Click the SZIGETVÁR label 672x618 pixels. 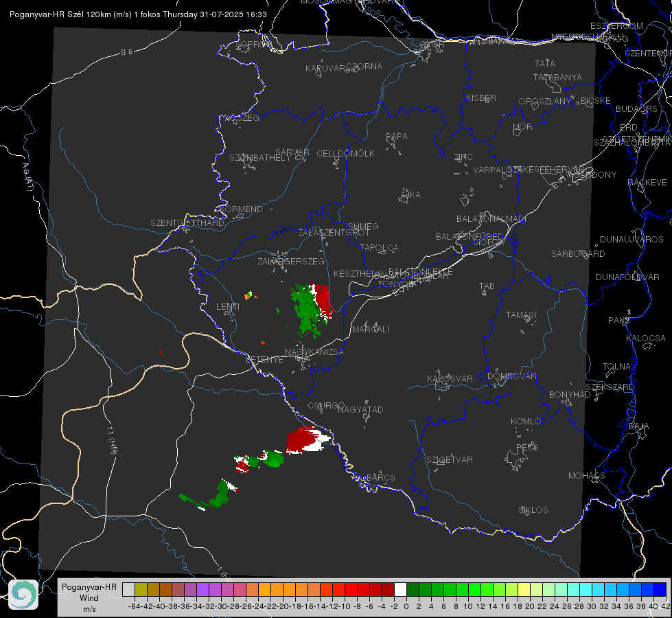[449, 460]
